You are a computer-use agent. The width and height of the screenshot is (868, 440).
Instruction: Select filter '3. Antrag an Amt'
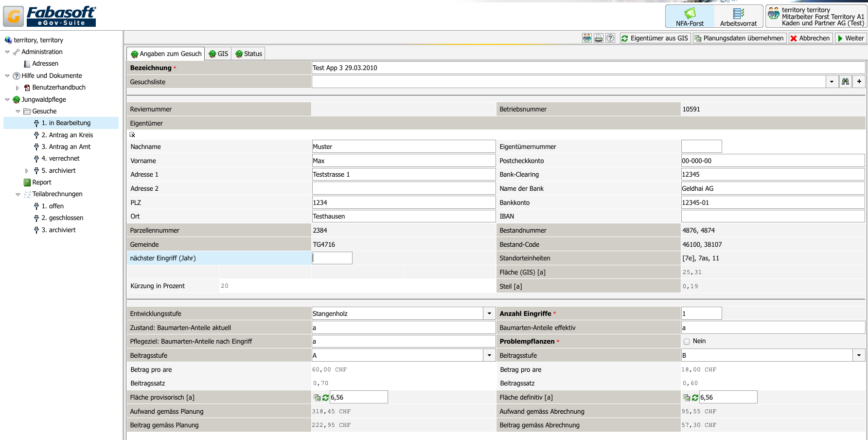[x=62, y=147]
